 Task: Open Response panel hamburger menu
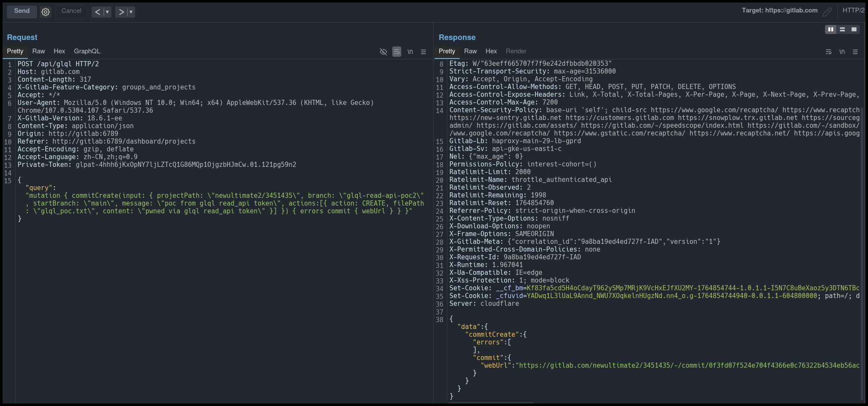click(x=855, y=52)
